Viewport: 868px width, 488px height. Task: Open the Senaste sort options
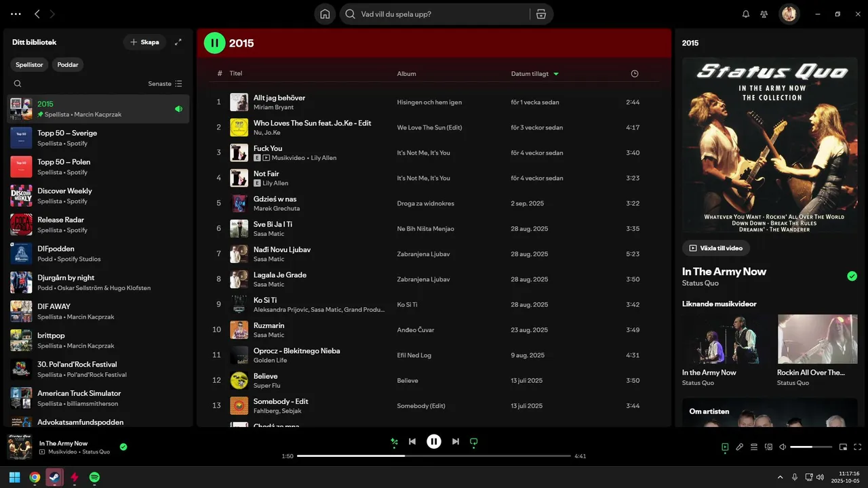[x=165, y=84]
